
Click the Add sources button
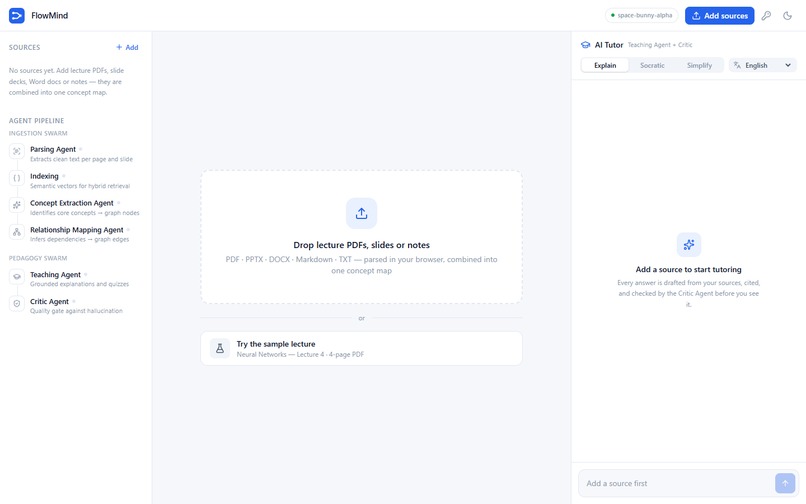click(719, 15)
